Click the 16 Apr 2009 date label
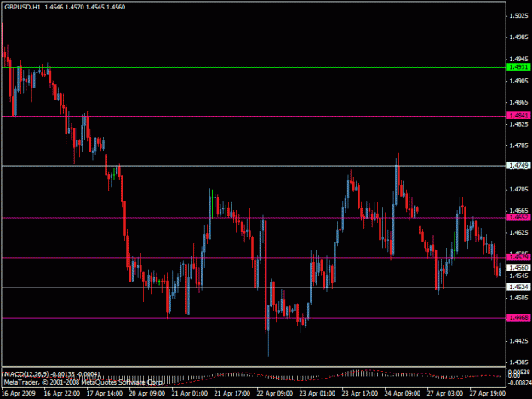This screenshot has height=399, width=532. (x=19, y=394)
